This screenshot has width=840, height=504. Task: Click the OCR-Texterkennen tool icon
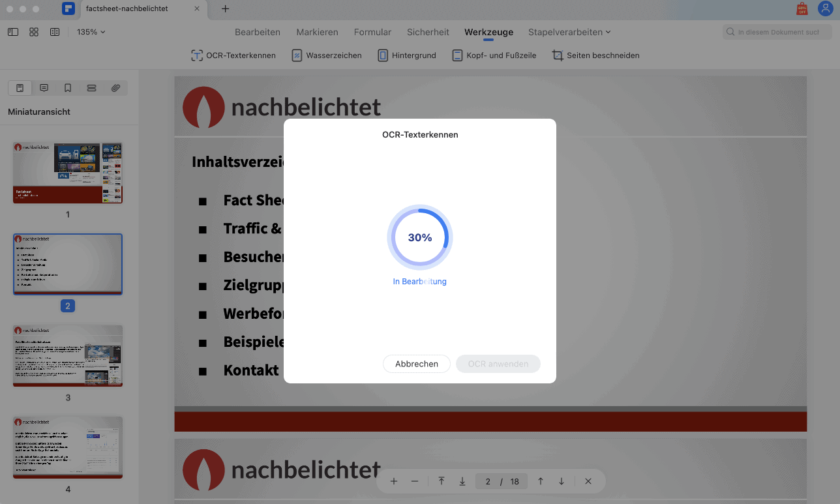(196, 55)
